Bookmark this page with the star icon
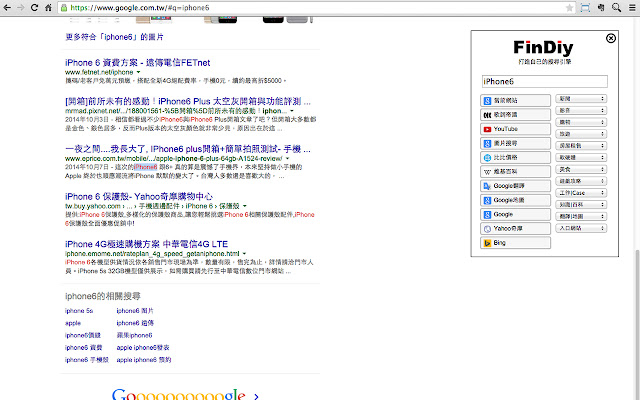 (569, 8)
